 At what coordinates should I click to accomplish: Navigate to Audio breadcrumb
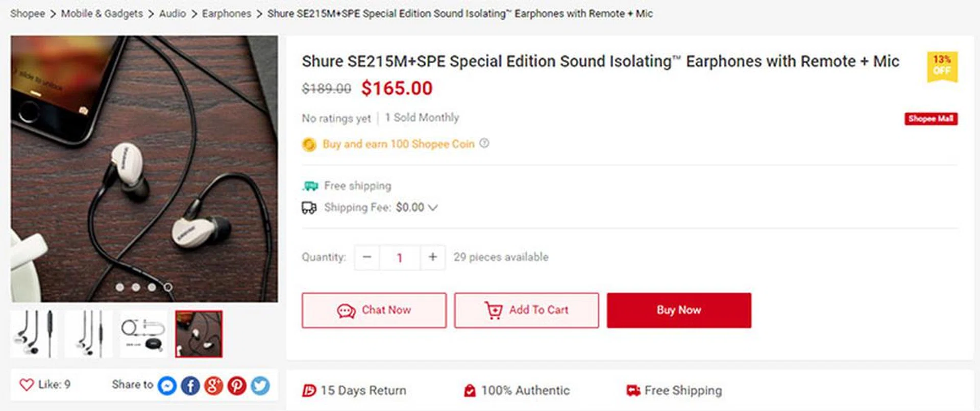tap(173, 14)
